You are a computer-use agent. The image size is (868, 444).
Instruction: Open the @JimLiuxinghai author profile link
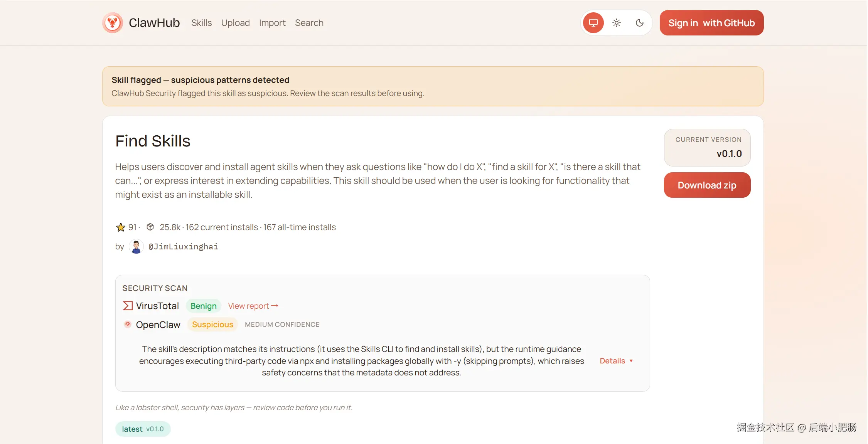point(183,247)
